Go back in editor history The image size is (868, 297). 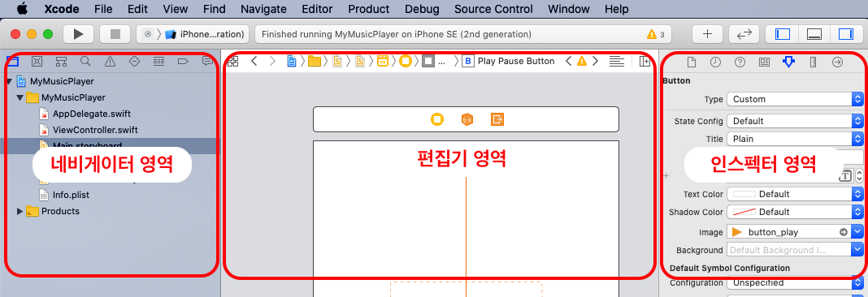254,62
